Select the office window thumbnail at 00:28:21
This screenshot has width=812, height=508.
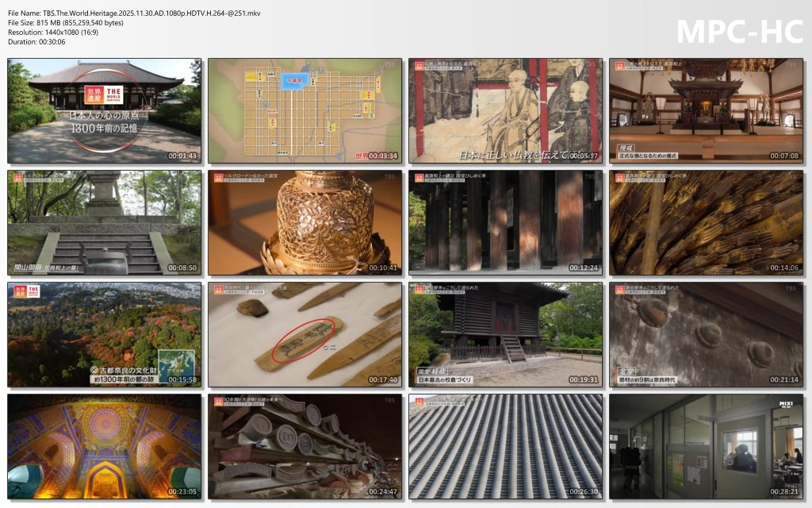[706, 447]
